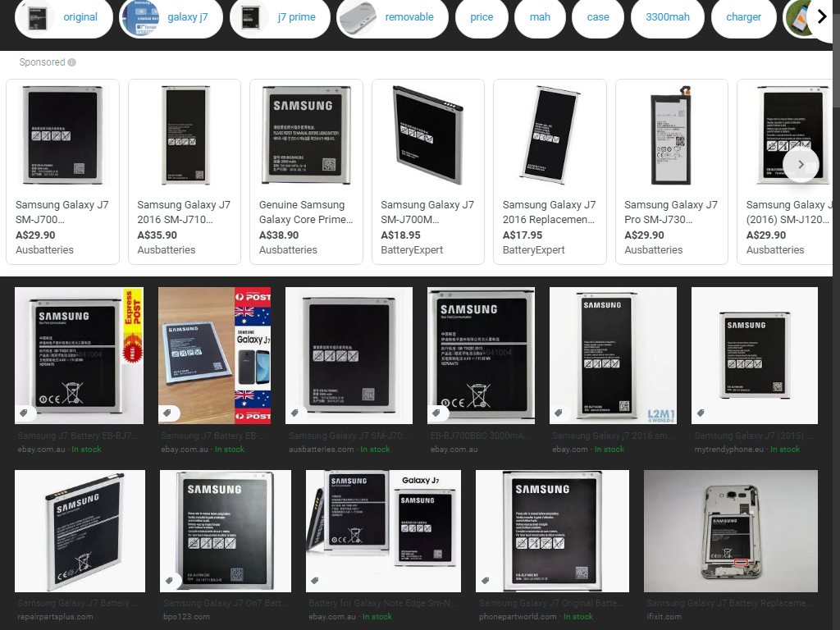The image size is (840, 630).
Task: Open Galaxy J7 battery image with Australian flag
Action: point(214,356)
